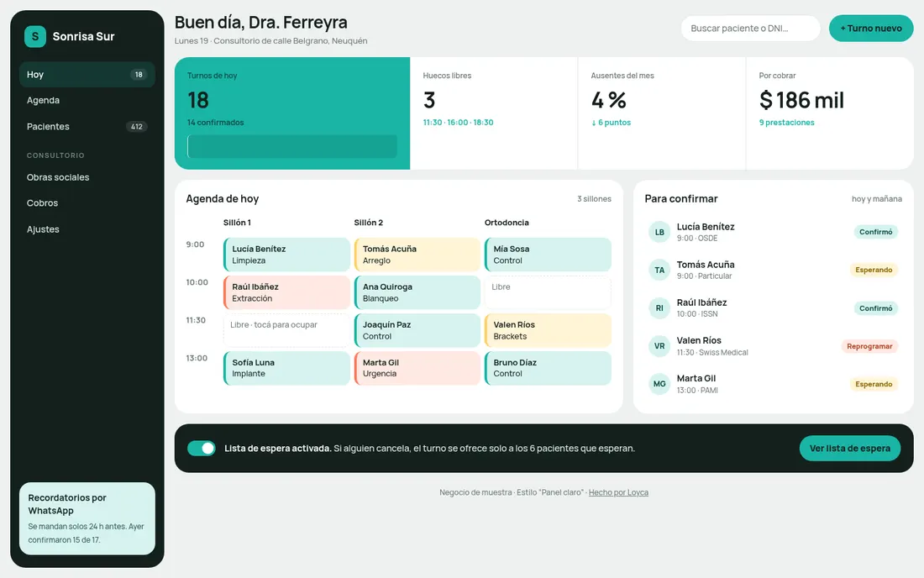The image size is (924, 578).
Task: Click Tomás Acuña's Esperando status badge
Action: tap(874, 270)
